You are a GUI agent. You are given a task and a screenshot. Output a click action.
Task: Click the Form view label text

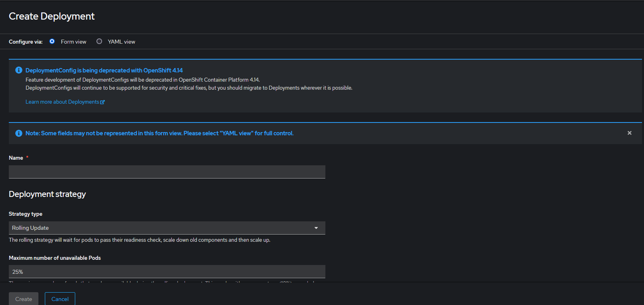pyautogui.click(x=73, y=42)
